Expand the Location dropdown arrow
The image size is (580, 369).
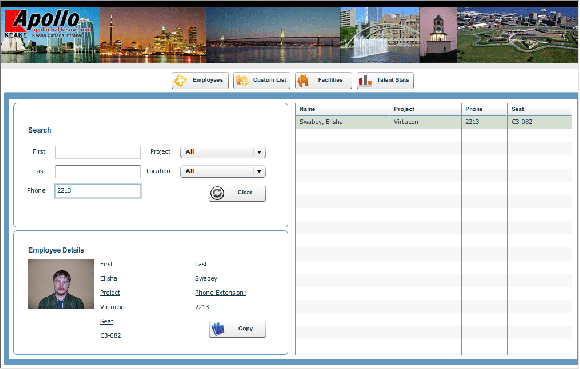coord(259,171)
